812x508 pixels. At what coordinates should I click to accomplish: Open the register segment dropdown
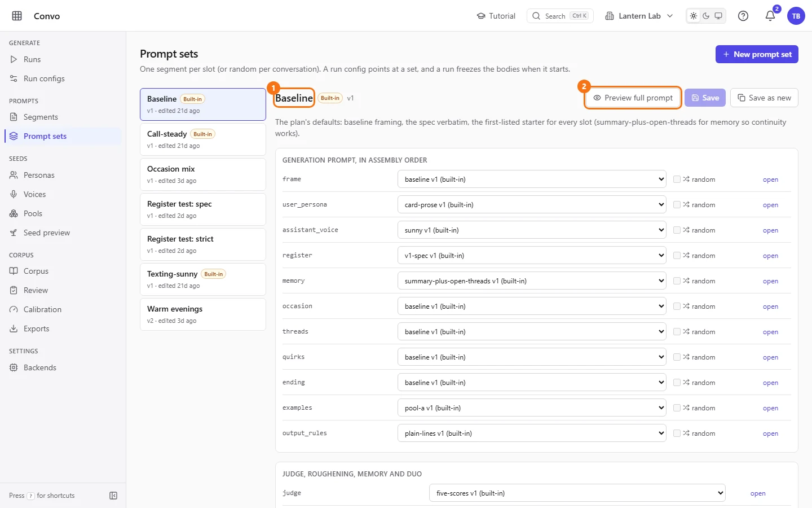point(532,255)
